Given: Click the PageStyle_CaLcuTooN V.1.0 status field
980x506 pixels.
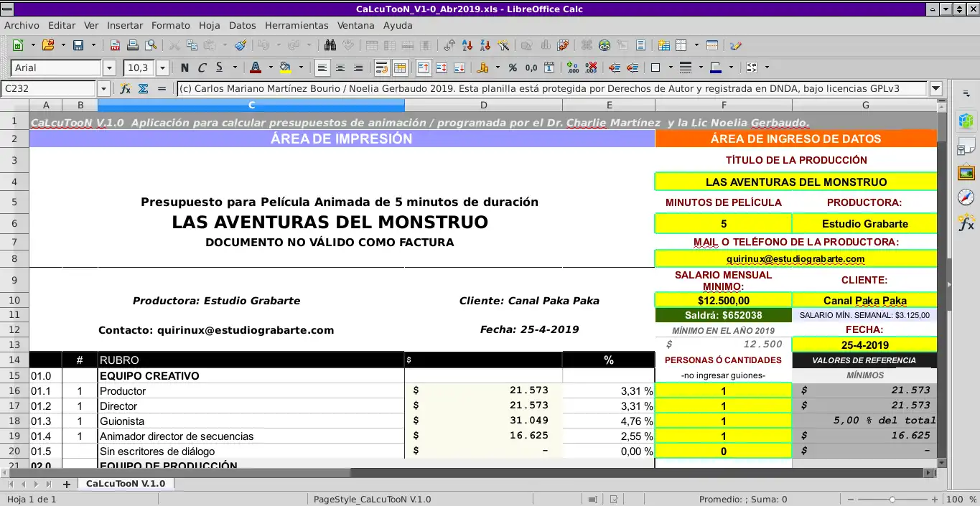Looking at the screenshot, I should (x=372, y=499).
